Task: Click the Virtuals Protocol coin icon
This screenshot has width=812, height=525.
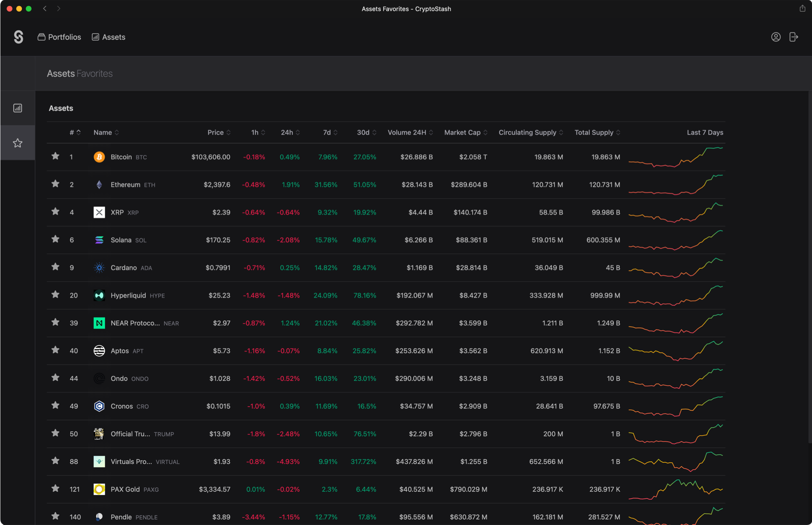Action: click(x=99, y=462)
